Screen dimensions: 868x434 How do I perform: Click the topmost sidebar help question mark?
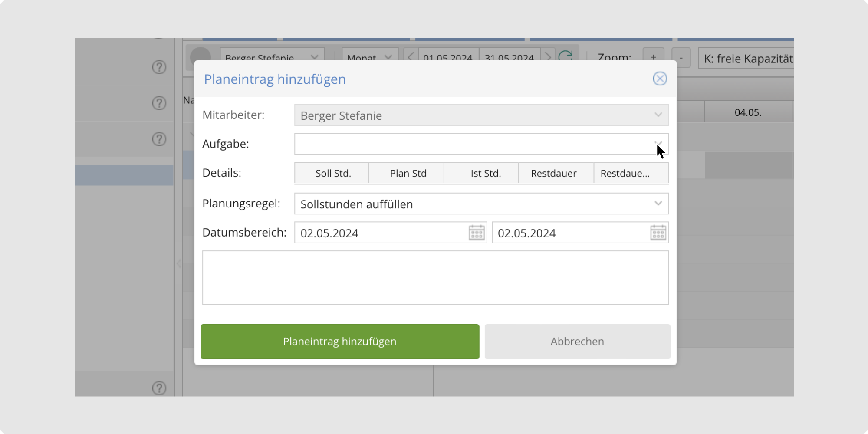159,67
